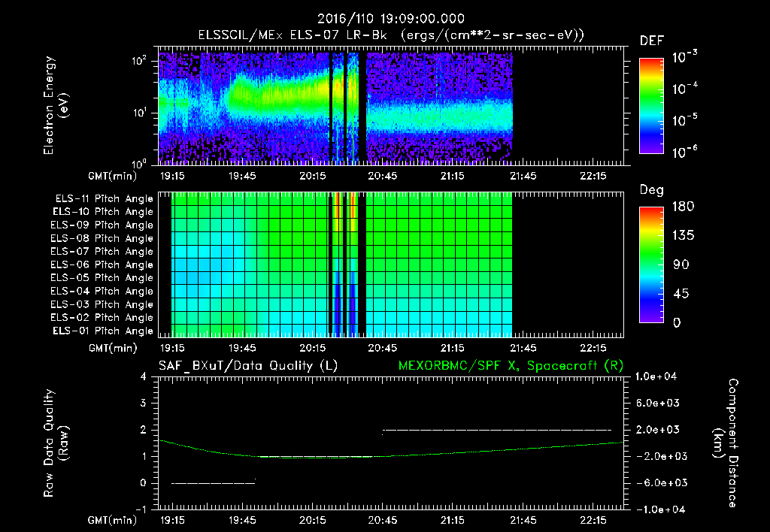Click the white data quality line at level 0
The height and width of the screenshot is (532, 770).
(x=213, y=483)
